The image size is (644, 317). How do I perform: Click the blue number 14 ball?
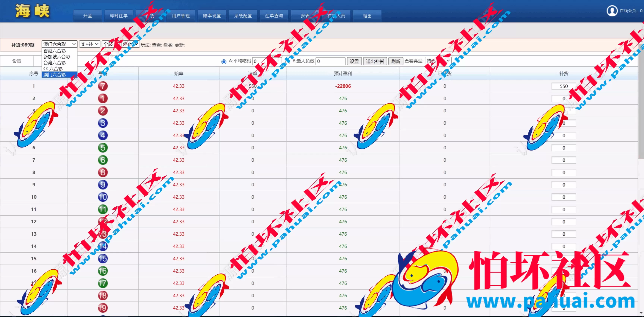click(103, 246)
